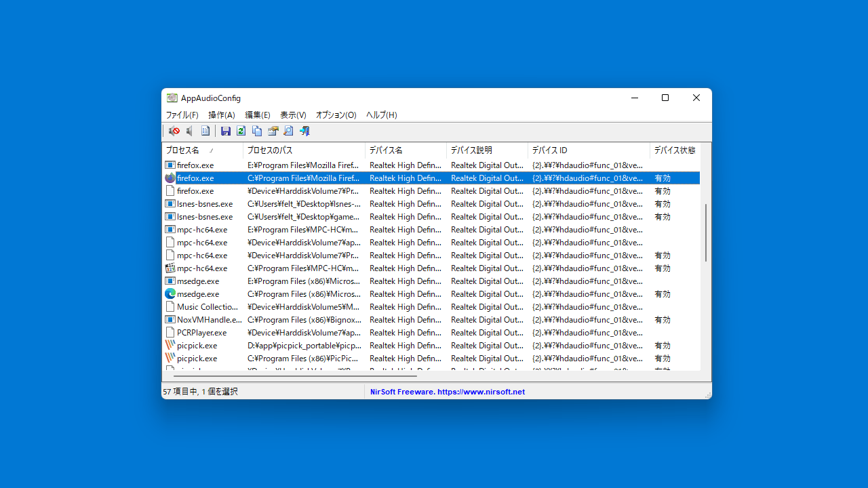Click the PCRPlayer.exe row file icon
868x488 pixels.
point(170,332)
